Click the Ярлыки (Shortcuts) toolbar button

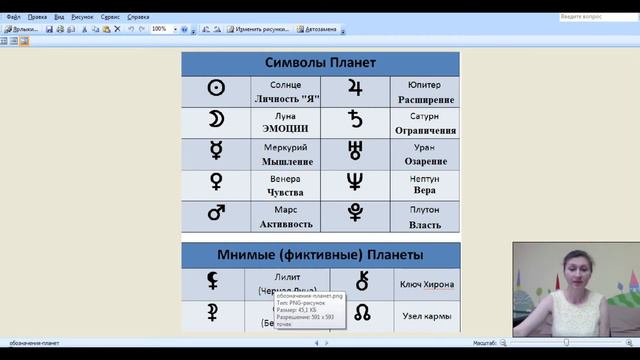click(x=21, y=29)
